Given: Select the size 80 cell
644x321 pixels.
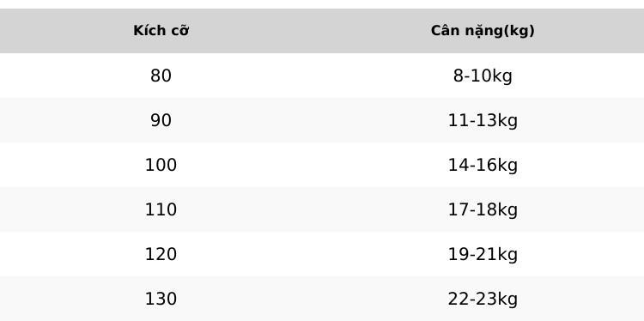Looking at the screenshot, I should click(161, 76).
